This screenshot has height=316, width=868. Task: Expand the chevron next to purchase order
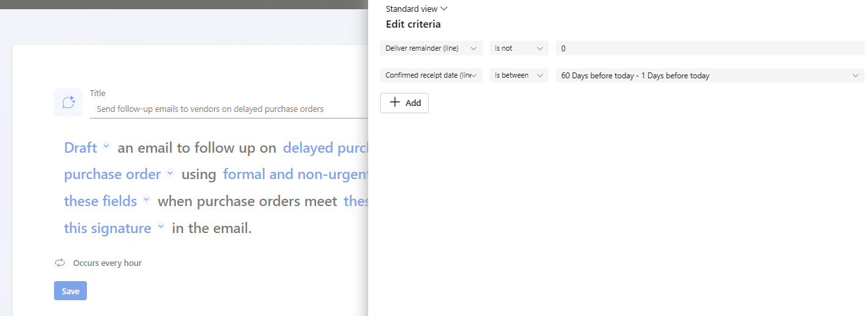(x=170, y=174)
